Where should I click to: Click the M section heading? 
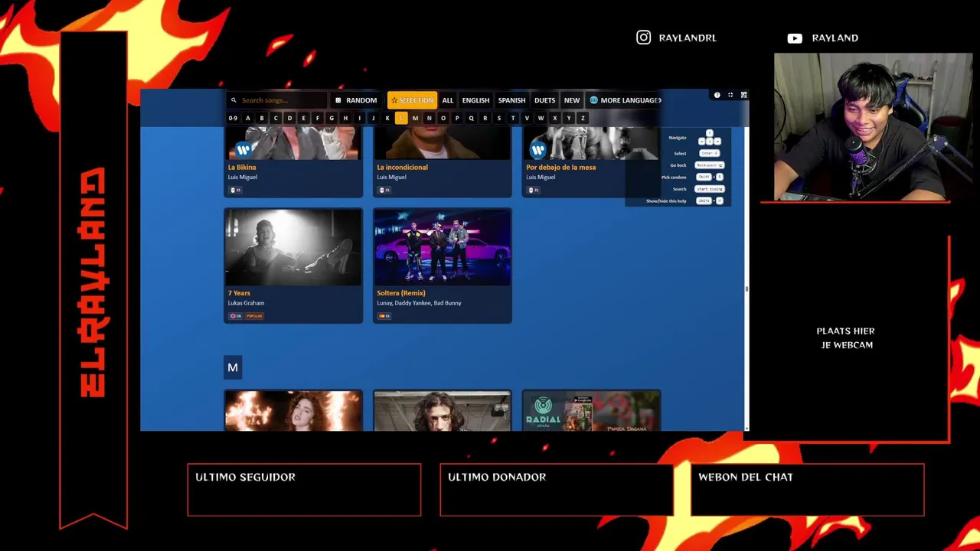[x=233, y=367]
